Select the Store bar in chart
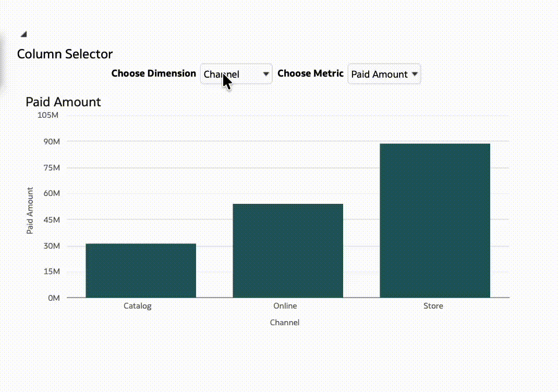The image size is (558, 392). point(435,220)
